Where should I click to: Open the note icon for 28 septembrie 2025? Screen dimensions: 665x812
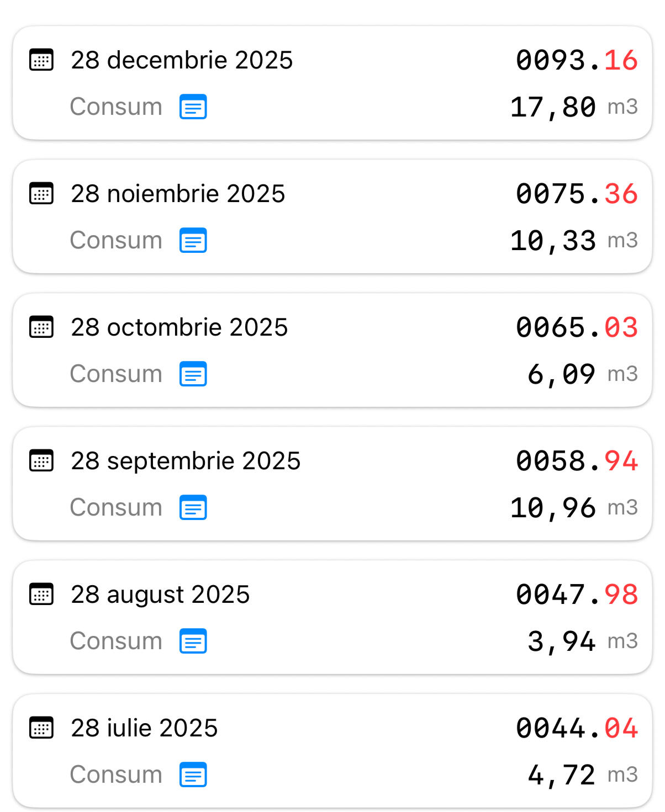(x=193, y=508)
